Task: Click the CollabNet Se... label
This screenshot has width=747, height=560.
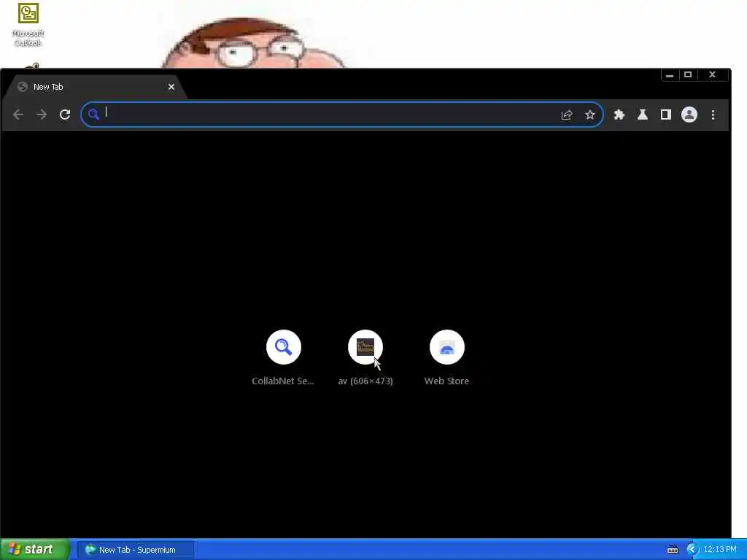Action: (x=283, y=381)
